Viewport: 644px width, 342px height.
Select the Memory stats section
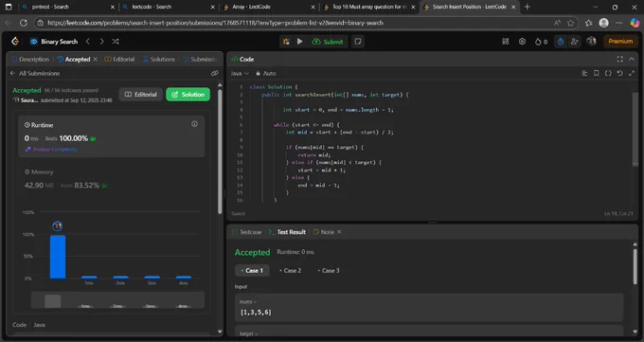pos(111,179)
